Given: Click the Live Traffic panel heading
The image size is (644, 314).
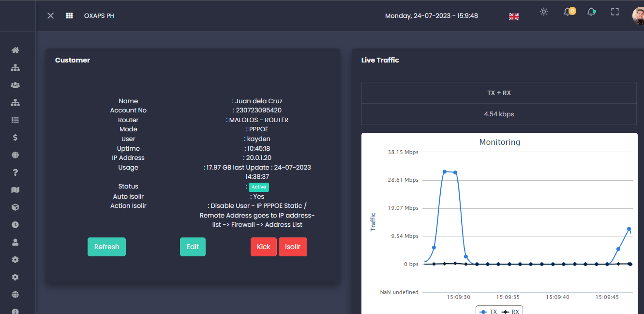Looking at the screenshot, I should tap(380, 60).
